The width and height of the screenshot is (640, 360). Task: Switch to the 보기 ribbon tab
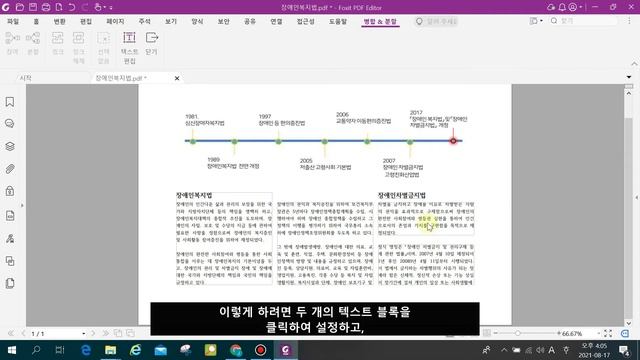tap(171, 21)
